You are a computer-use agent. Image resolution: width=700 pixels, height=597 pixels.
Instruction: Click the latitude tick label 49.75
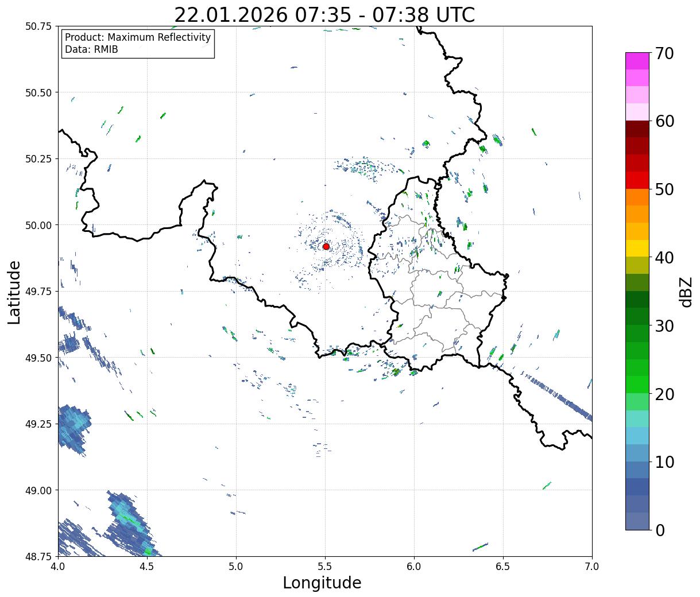[38, 291]
